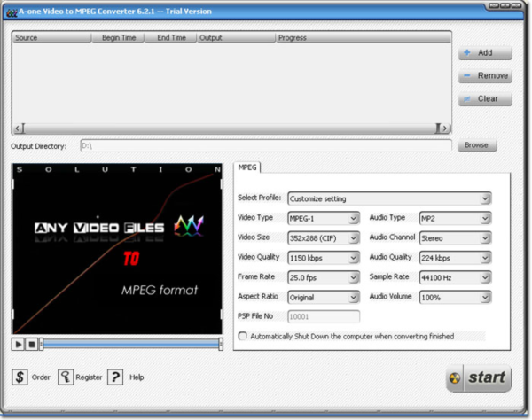Open the Audio Type dropdown
532x420 pixels.
click(456, 218)
